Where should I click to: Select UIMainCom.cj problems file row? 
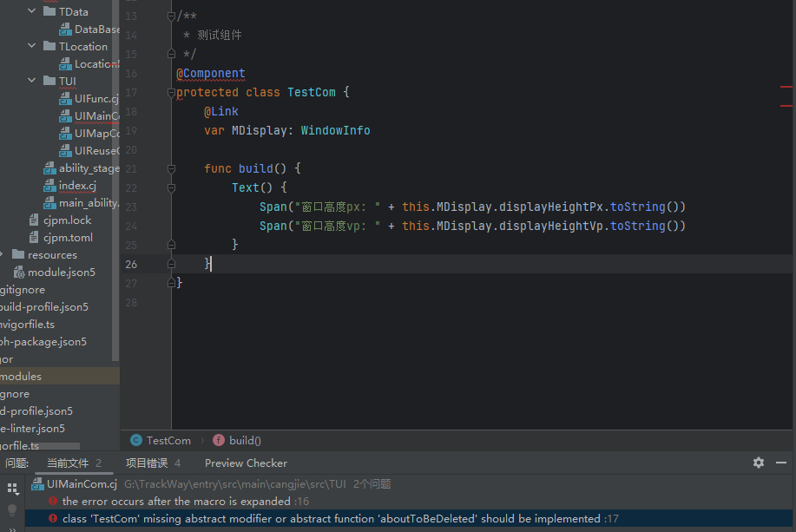click(411, 483)
